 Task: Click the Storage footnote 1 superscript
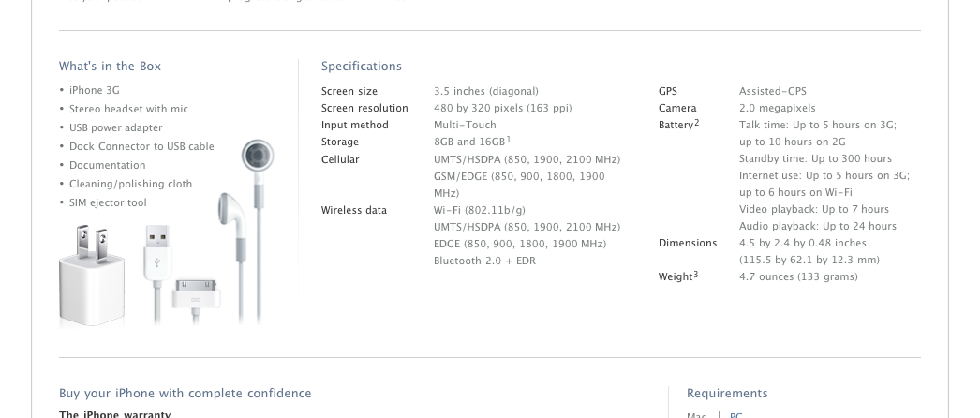[x=509, y=140]
